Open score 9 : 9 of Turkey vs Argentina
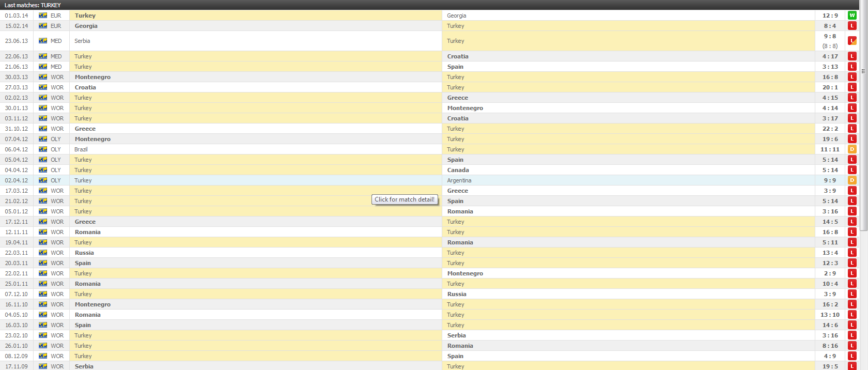This screenshot has height=370, width=868. point(830,180)
